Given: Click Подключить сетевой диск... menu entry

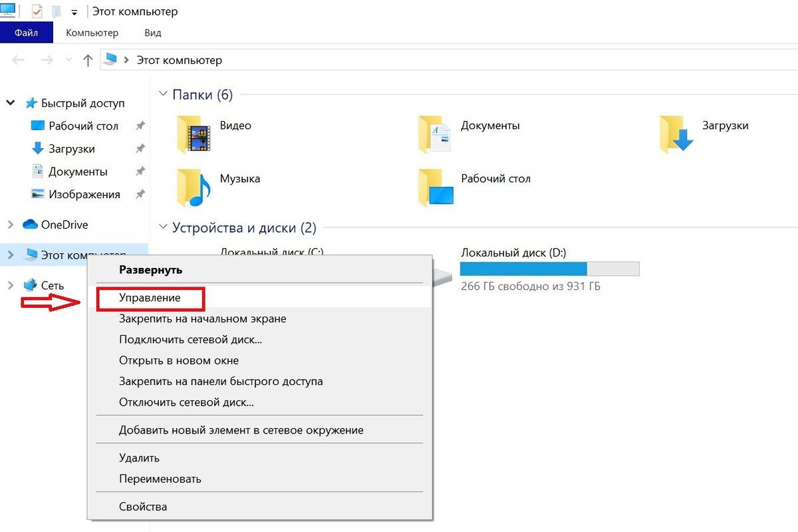Looking at the screenshot, I should tap(190, 340).
